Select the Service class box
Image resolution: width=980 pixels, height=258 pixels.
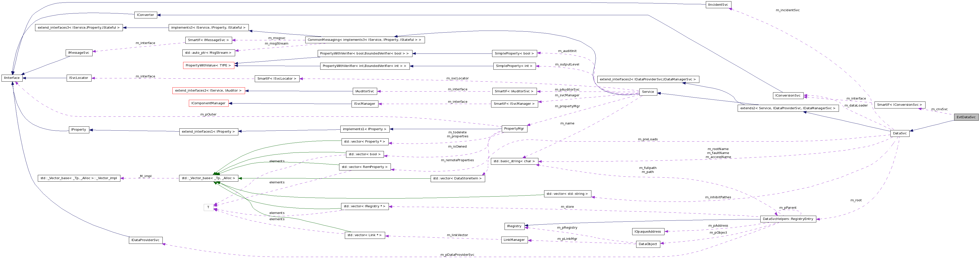click(x=648, y=91)
